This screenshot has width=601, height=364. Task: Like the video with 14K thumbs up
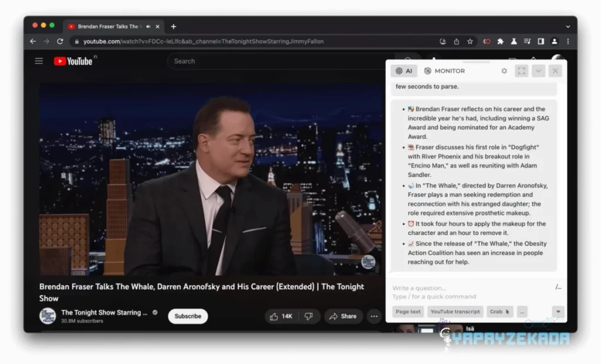281,316
